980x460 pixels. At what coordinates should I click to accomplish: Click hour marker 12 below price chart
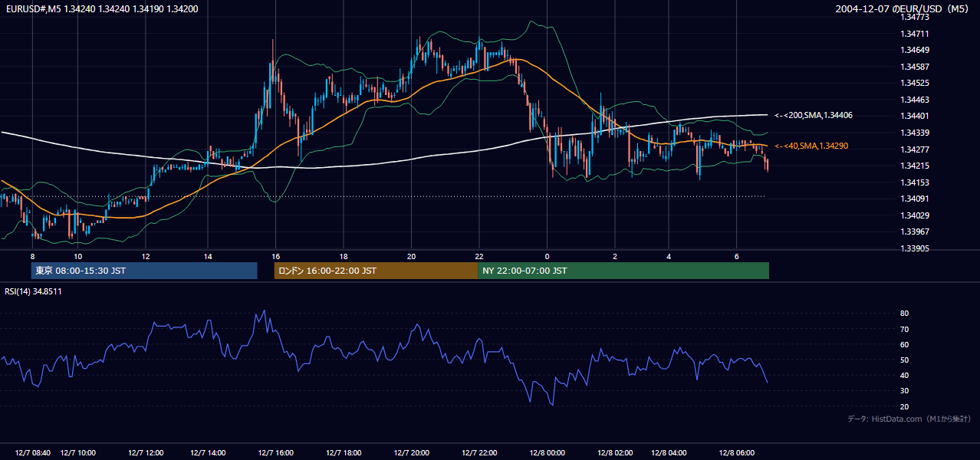tap(146, 256)
